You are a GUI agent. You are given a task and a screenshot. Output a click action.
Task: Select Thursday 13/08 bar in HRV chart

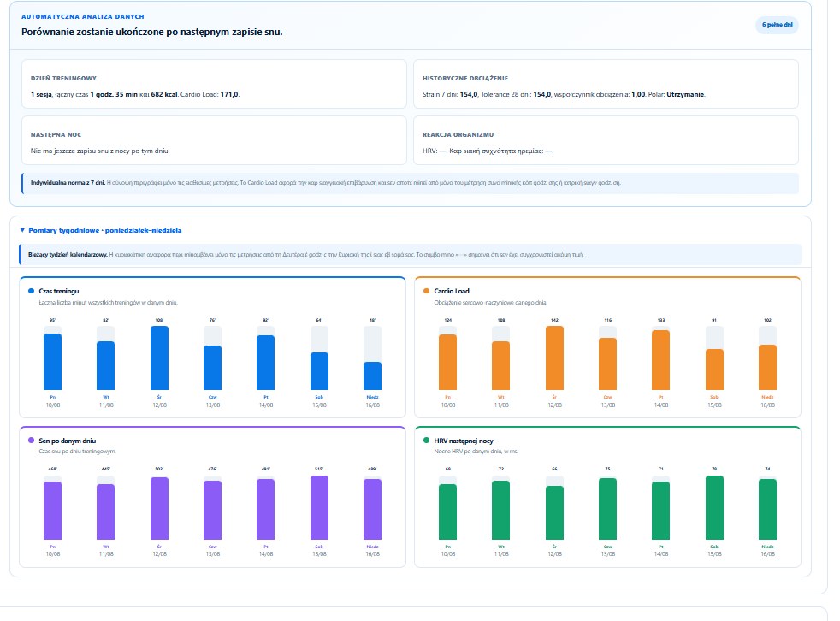click(607, 509)
